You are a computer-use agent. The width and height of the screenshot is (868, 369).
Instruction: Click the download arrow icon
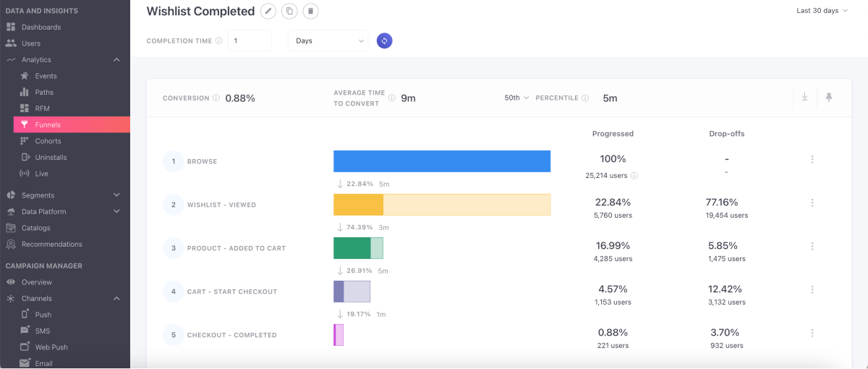[x=804, y=97]
